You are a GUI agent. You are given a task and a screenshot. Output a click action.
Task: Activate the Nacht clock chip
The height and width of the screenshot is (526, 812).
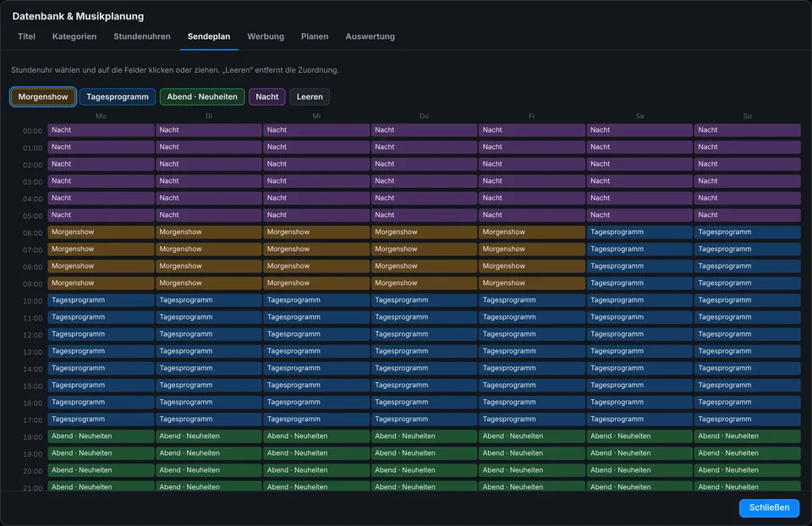click(266, 96)
